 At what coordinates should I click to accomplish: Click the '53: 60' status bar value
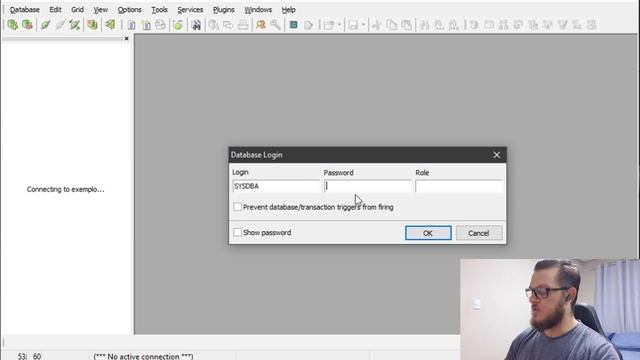click(x=29, y=356)
